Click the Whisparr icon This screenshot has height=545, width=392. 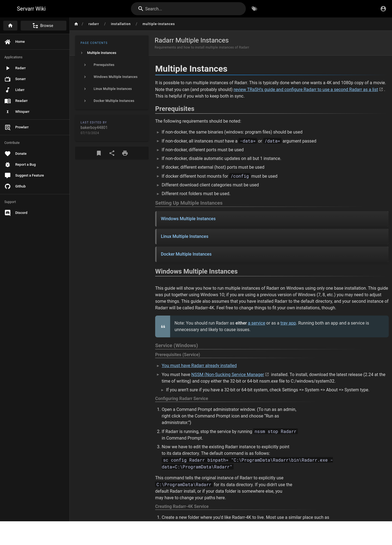[x=8, y=112]
